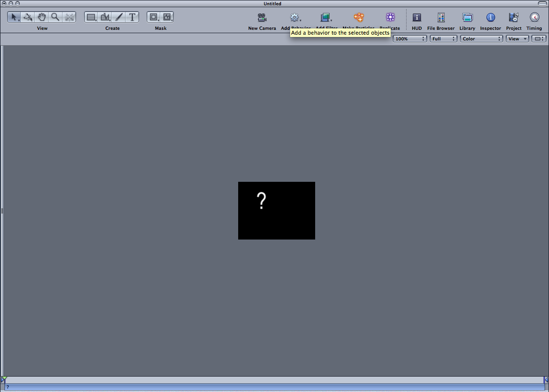549x392 pixels.
Task: Select the arrow Select/Transform tool
Action: point(14,17)
